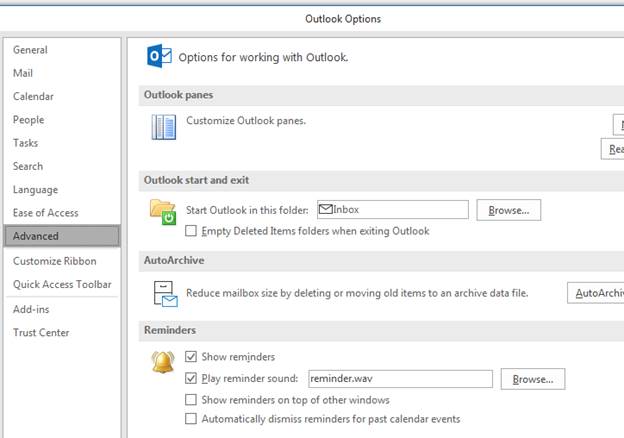Screen dimensions: 624x438
Task: Click the Start Outlook folder Inbox field
Action: (x=393, y=210)
